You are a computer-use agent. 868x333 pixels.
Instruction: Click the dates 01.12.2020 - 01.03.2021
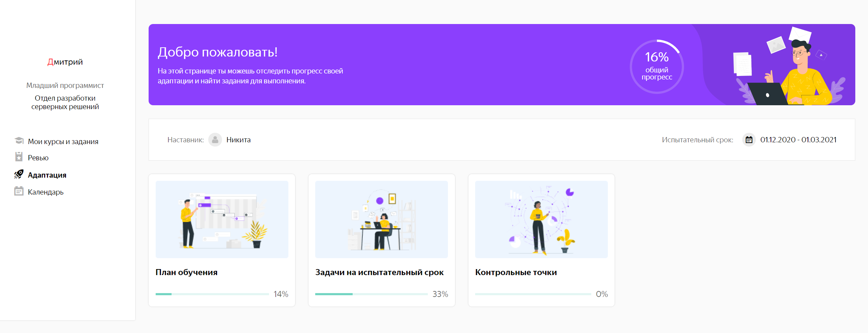tap(798, 140)
